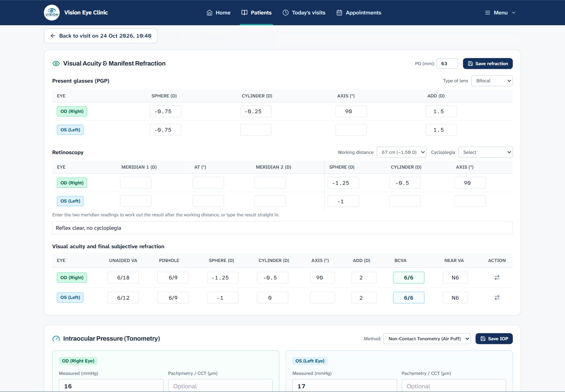Click the swap action icon for OD row

point(497,277)
